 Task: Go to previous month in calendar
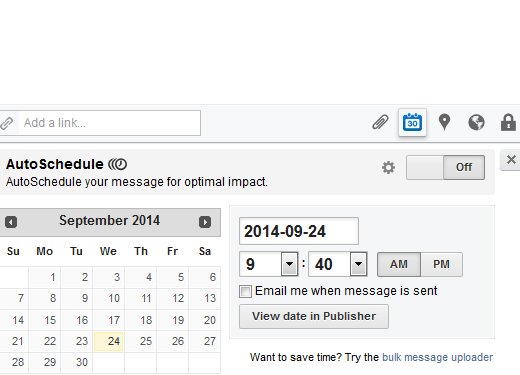click(x=11, y=222)
